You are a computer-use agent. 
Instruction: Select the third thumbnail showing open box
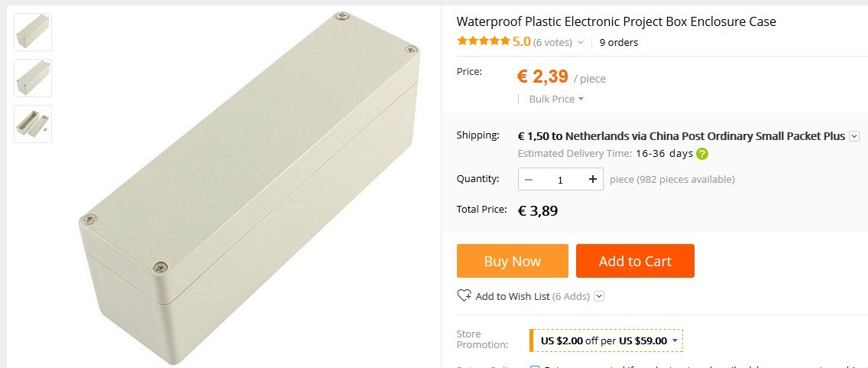click(33, 124)
